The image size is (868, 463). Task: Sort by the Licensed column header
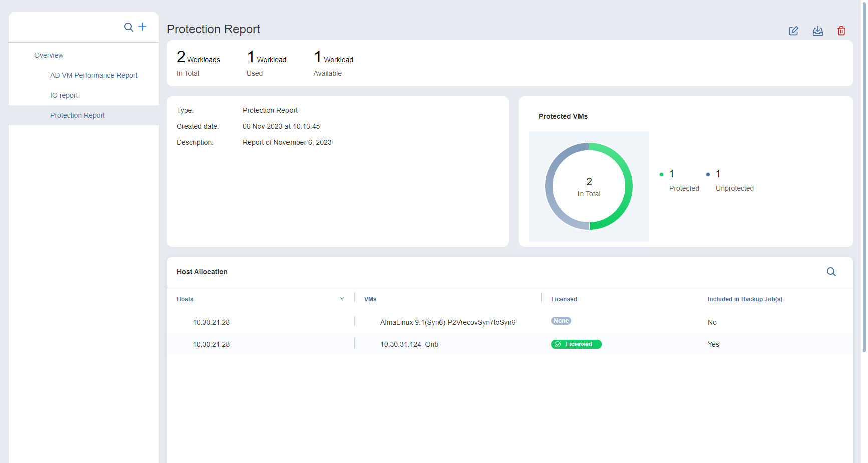pos(564,299)
